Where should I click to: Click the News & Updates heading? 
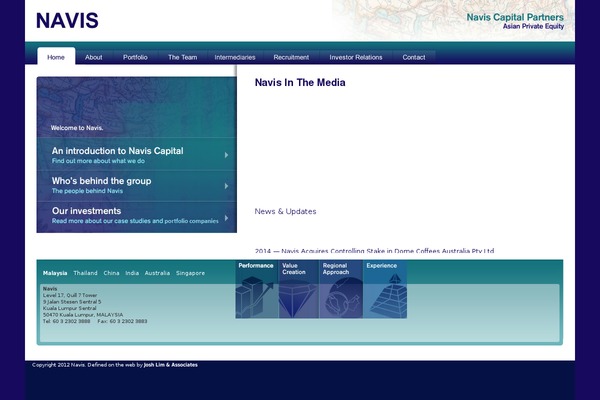tap(285, 211)
